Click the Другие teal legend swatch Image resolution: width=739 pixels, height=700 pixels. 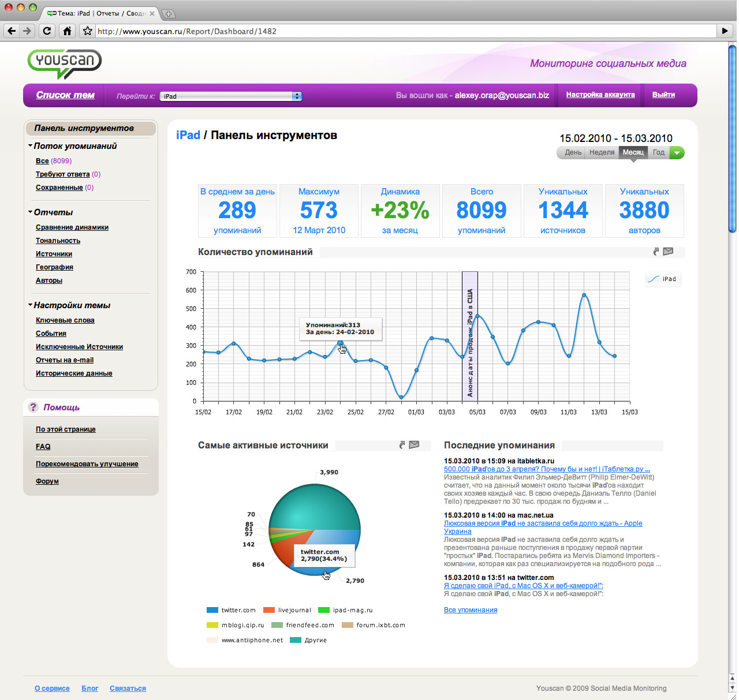point(296,640)
